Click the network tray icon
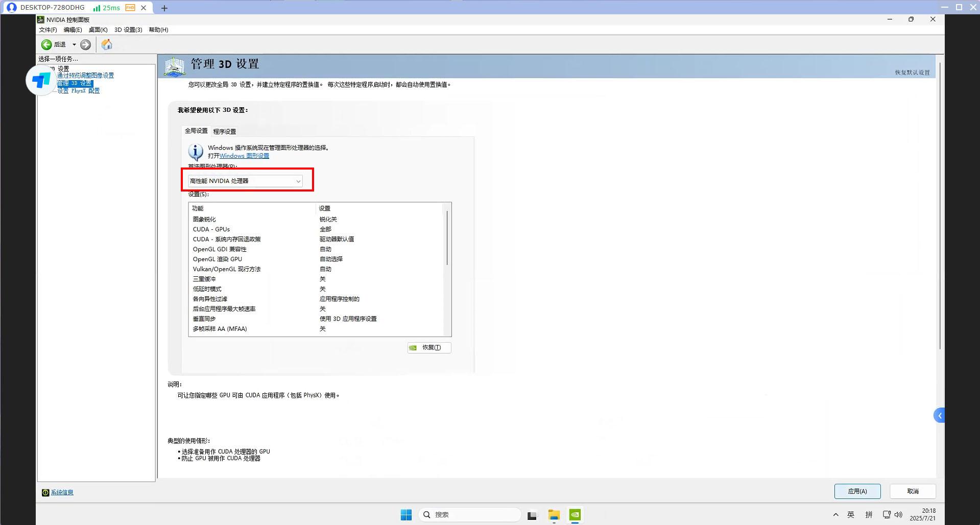Image resolution: width=980 pixels, height=525 pixels. (x=887, y=515)
